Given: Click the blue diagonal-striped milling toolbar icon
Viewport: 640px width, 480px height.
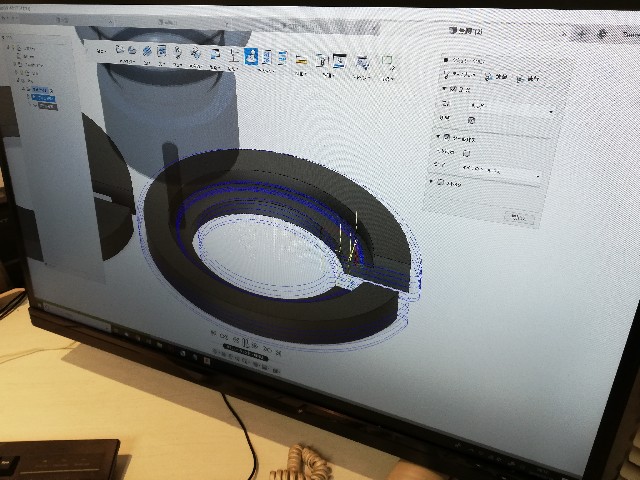Looking at the screenshot, I should tap(147, 51).
